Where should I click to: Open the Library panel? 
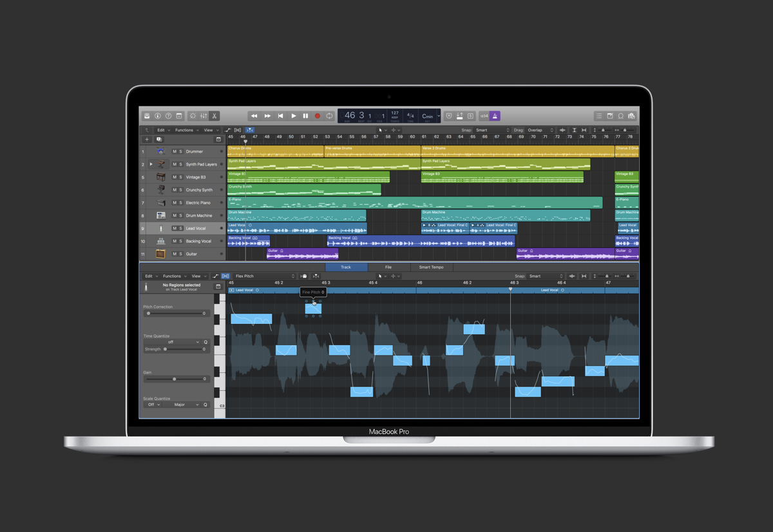pos(147,116)
